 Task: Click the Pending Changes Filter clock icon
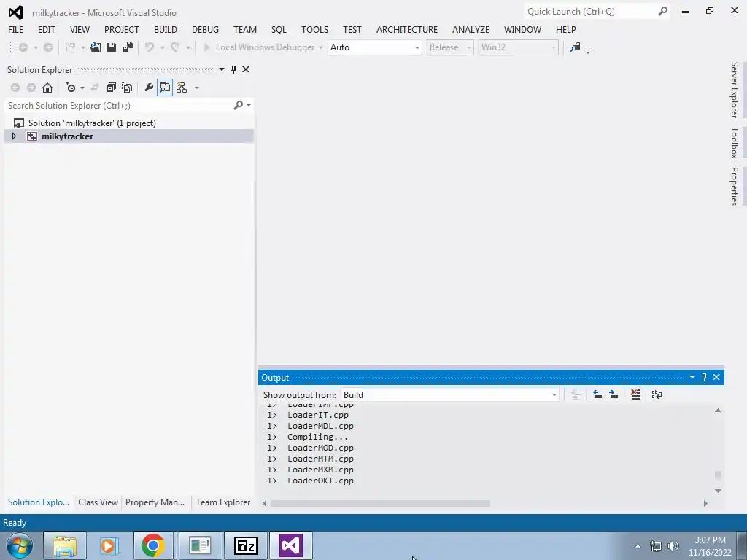point(71,87)
